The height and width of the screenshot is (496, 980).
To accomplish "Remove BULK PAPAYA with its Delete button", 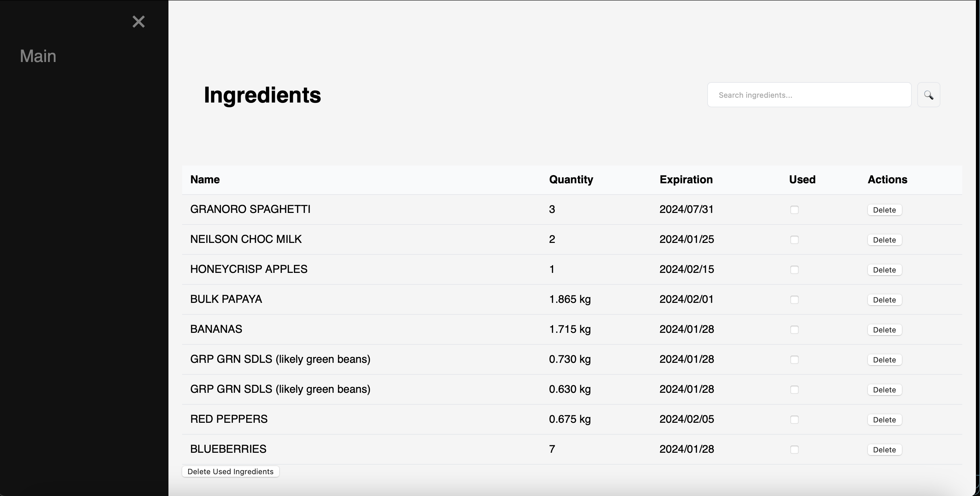I will point(884,300).
